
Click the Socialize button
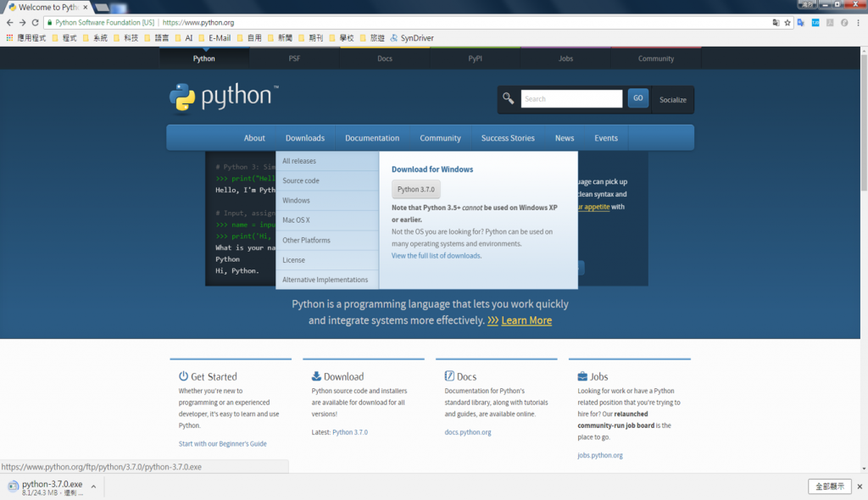click(x=672, y=100)
